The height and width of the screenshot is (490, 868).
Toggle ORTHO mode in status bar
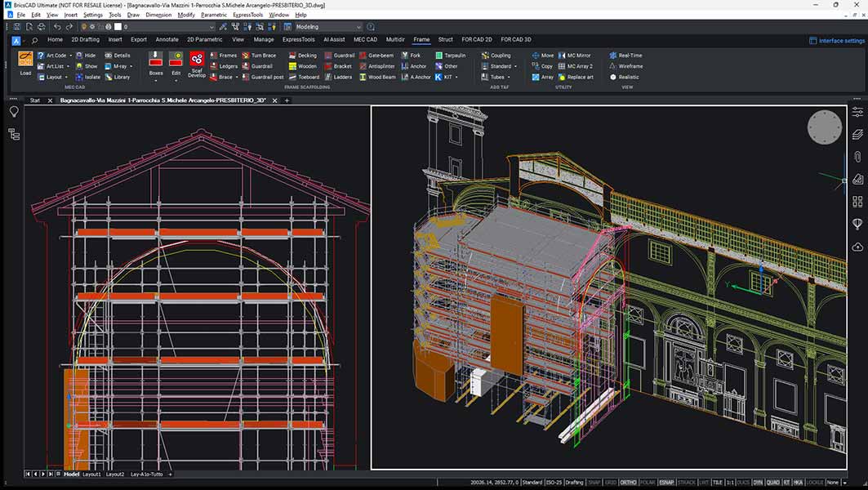[x=628, y=482]
